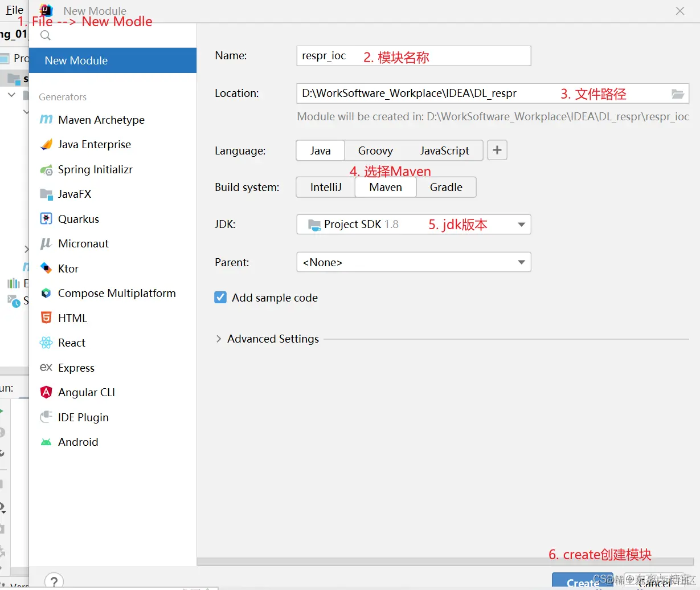Click the Quarkus list label
This screenshot has height=590, width=700.
(79, 219)
